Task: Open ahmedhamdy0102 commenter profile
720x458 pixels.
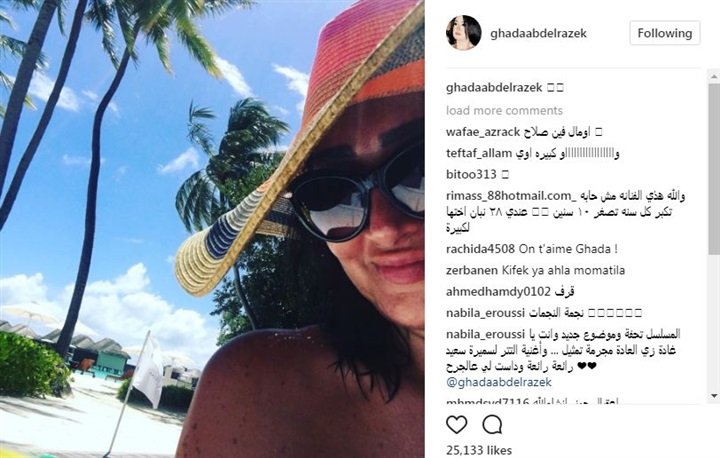Action: 498,292
